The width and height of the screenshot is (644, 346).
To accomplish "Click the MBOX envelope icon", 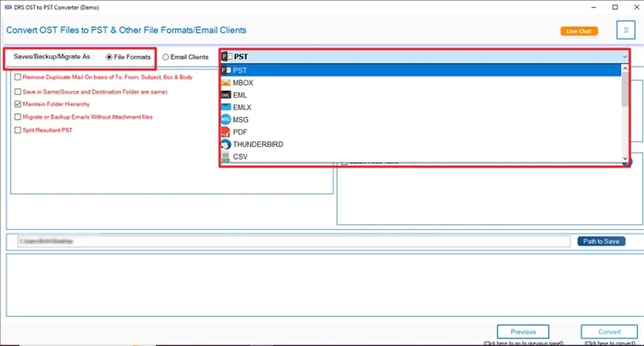I will pyautogui.click(x=226, y=82).
